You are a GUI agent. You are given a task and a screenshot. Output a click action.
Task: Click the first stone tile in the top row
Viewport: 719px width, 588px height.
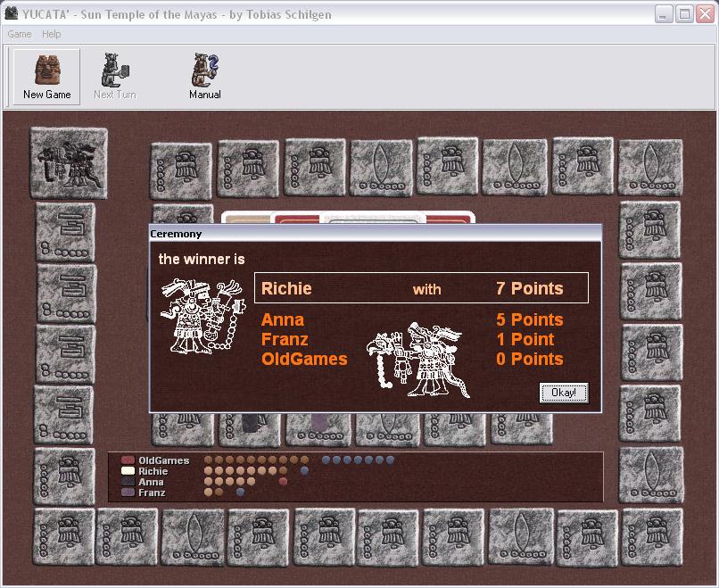pyautogui.click(x=181, y=170)
